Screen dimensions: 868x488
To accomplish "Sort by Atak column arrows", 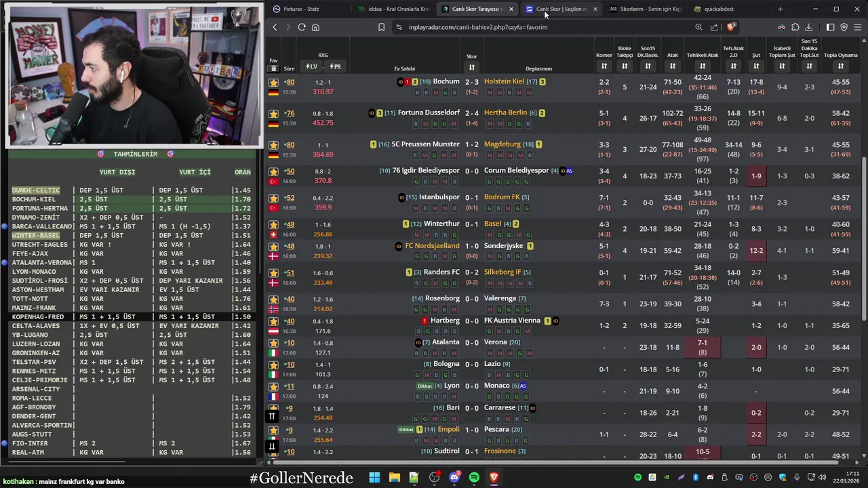I will tap(672, 66).
